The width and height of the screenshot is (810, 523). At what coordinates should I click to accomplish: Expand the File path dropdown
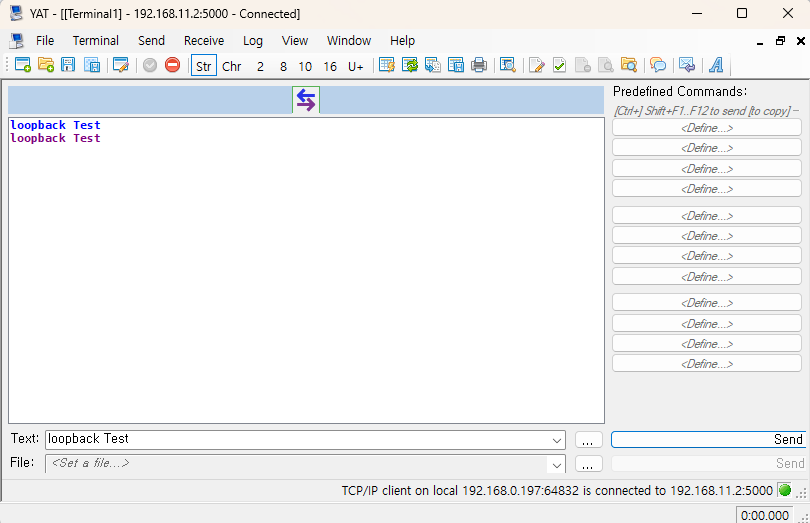557,465
